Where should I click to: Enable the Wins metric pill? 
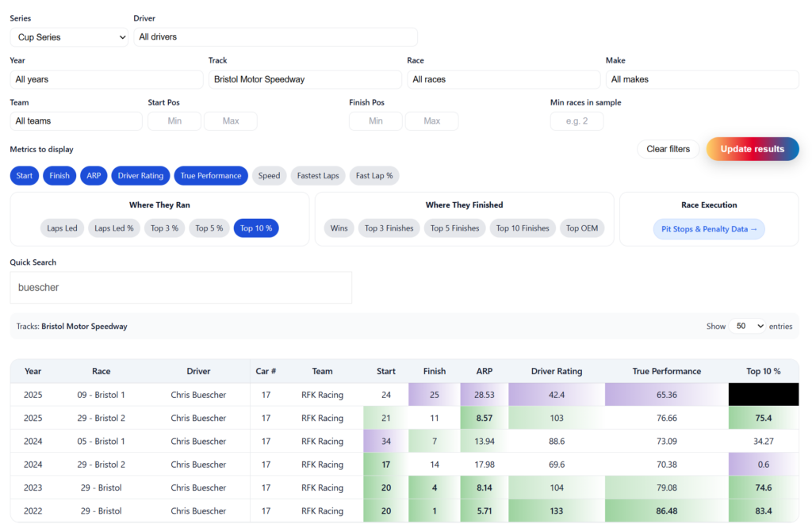click(339, 228)
